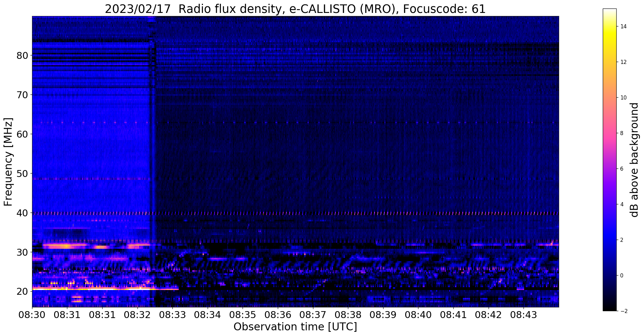Pick the colorbar tick labeled 8
Viewport: 644px width, 336px height.
[x=622, y=134]
